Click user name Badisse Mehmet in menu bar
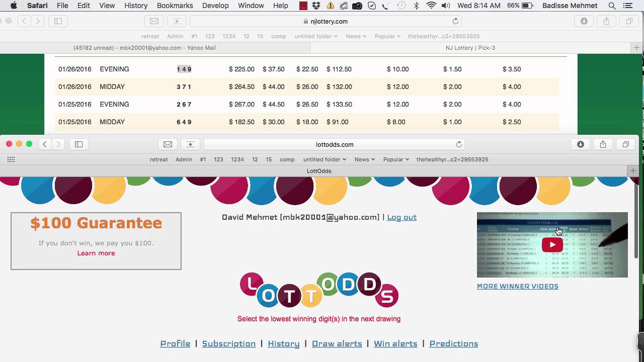644x362 pixels. pos(570,6)
